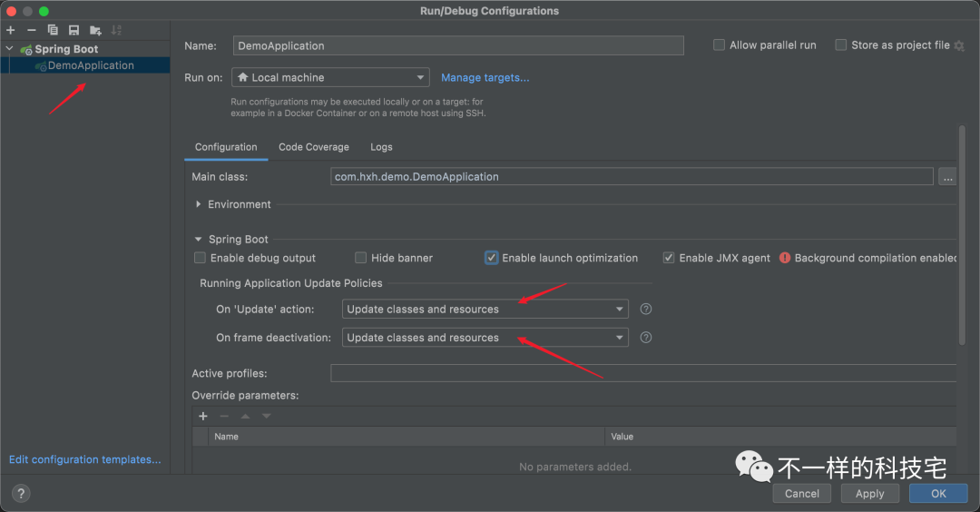Add override parameter with plus icon
The height and width of the screenshot is (512, 980).
click(203, 417)
